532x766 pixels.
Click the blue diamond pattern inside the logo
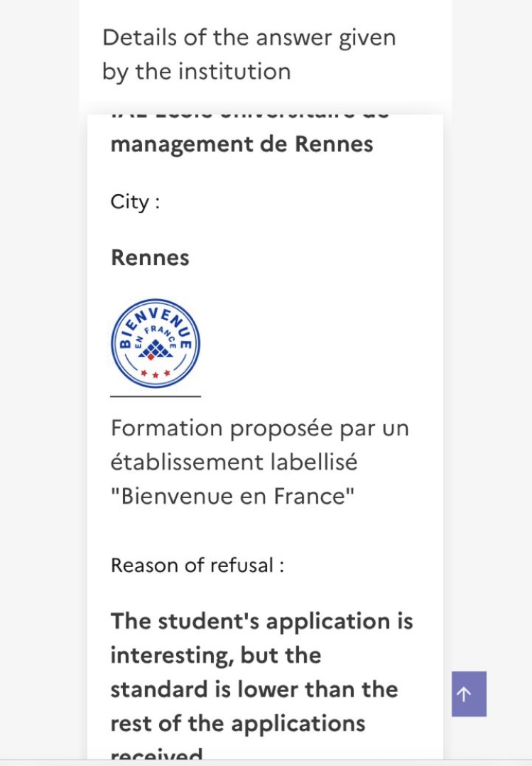point(156,348)
